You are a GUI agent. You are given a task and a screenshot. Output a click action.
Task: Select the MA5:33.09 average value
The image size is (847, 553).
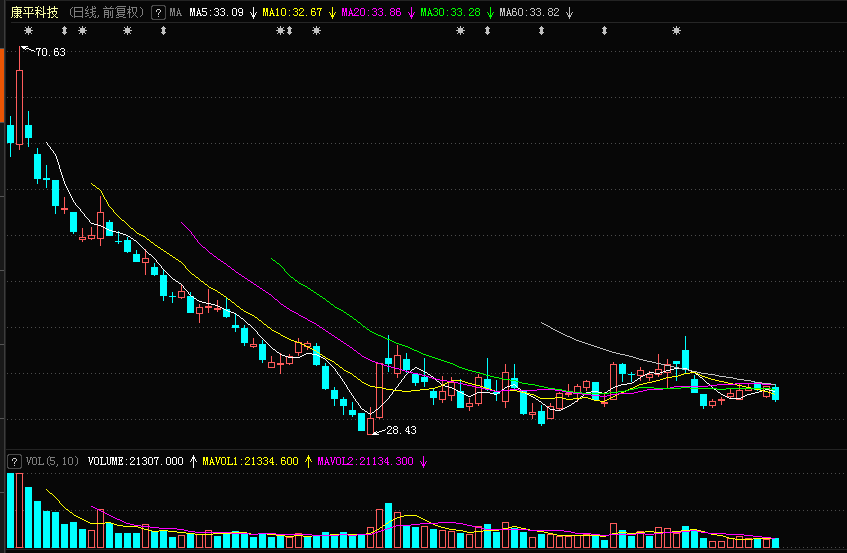[x=216, y=12]
